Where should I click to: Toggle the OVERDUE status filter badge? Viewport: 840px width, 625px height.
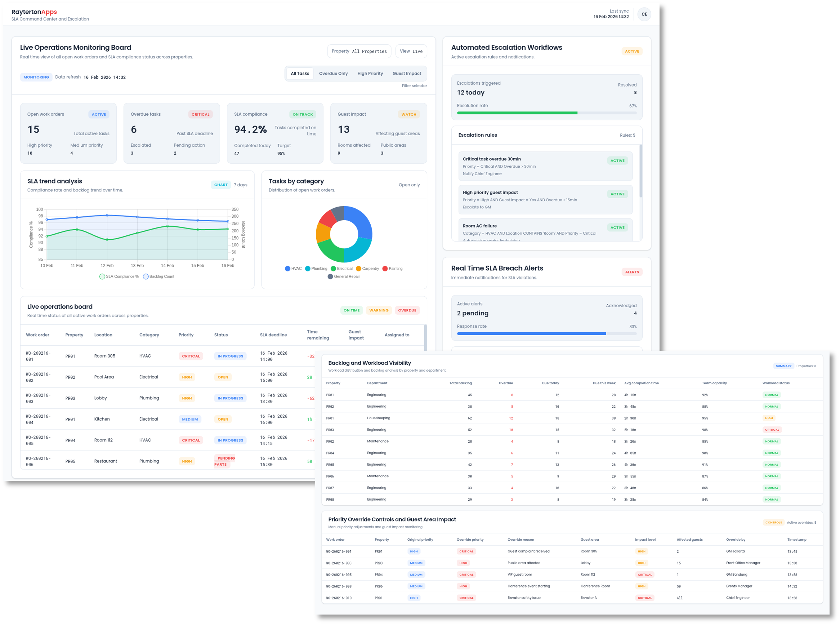click(x=407, y=310)
